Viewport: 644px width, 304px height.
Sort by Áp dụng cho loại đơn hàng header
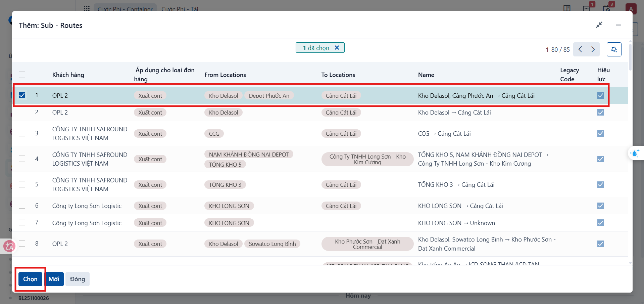pos(164,75)
